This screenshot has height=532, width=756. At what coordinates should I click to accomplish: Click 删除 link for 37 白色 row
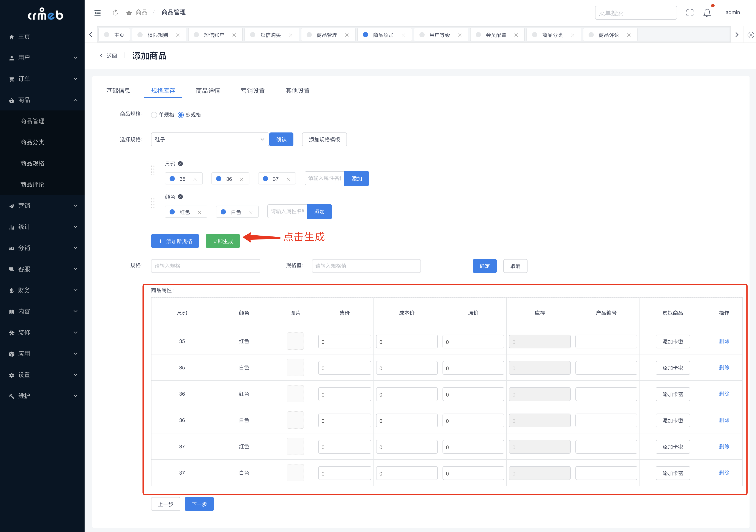[x=724, y=473]
